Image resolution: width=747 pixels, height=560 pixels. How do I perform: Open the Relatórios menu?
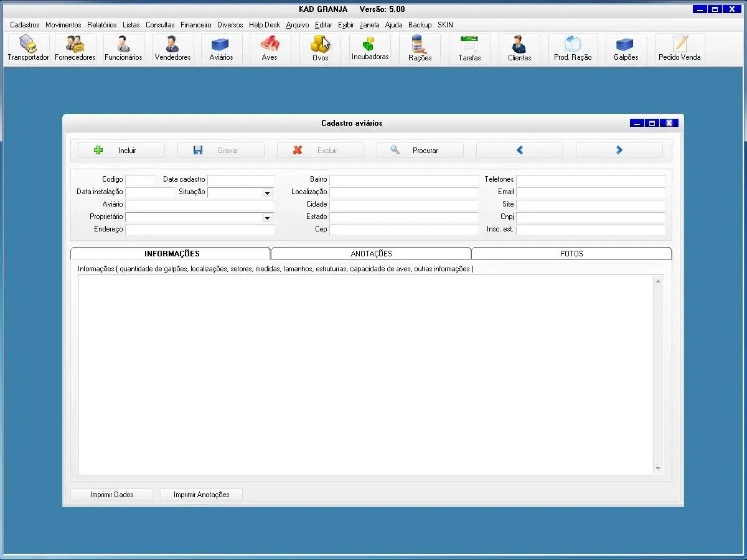click(101, 25)
